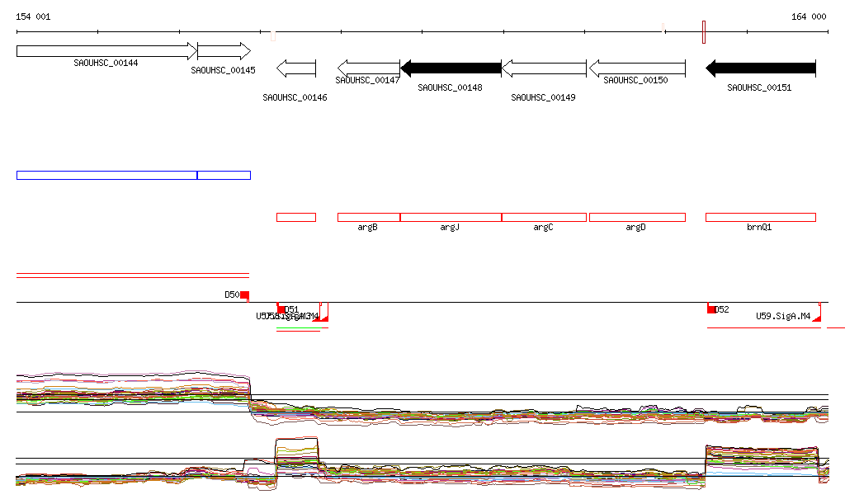Click the SAOUHSC_00145 label text
The image size is (845, 504).
(223, 71)
